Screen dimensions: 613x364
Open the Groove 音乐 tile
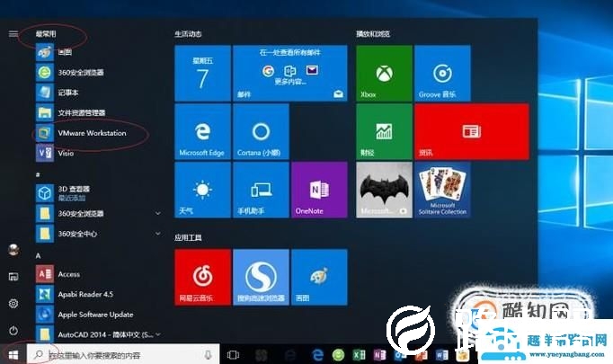point(442,74)
